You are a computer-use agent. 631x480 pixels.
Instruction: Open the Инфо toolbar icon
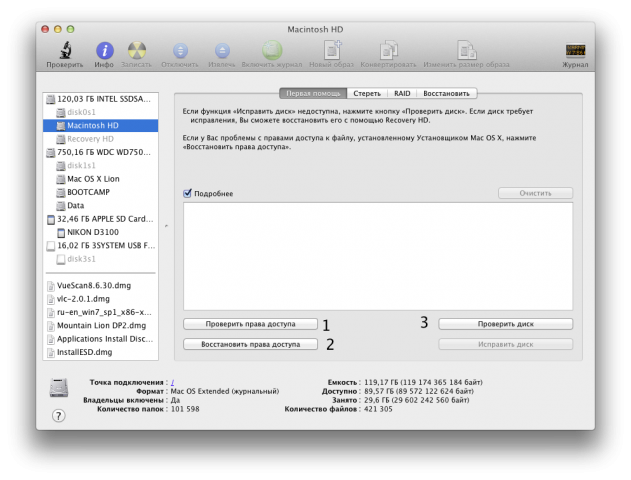(104, 50)
